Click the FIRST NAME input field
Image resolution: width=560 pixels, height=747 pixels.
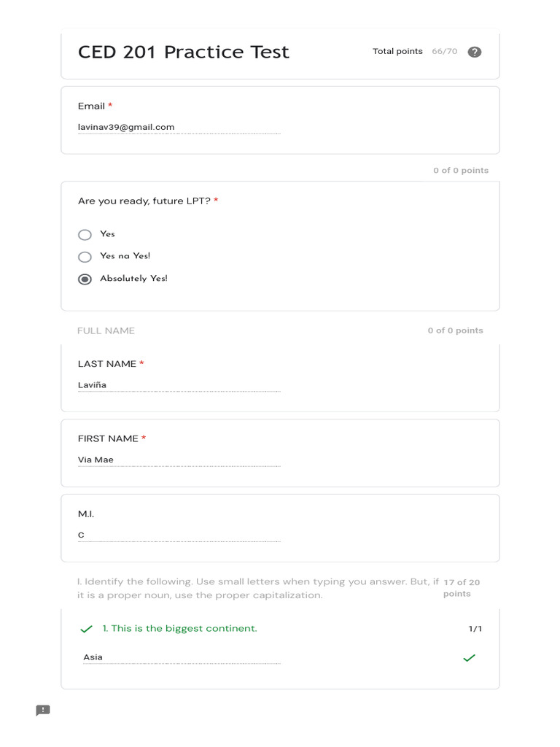179,460
